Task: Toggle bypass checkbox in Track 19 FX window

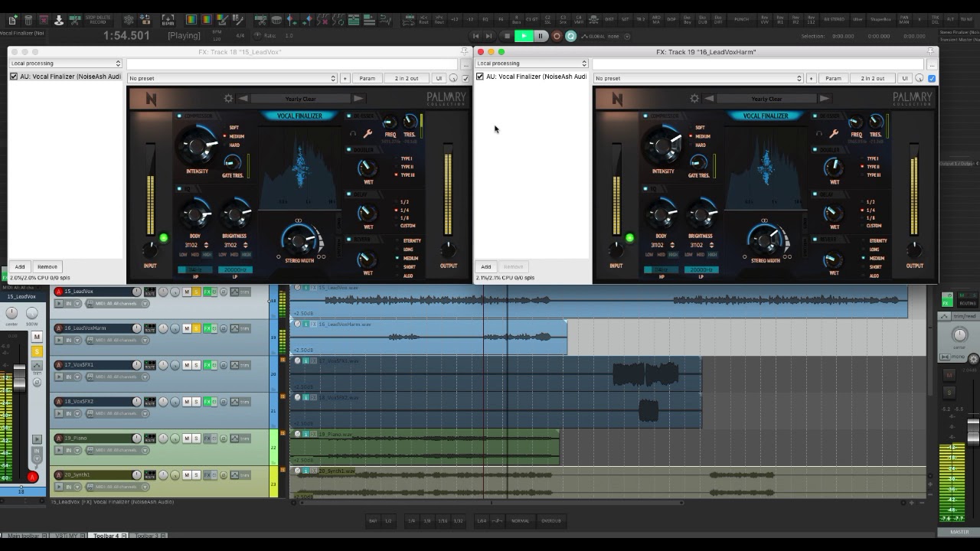Action: coord(932,78)
